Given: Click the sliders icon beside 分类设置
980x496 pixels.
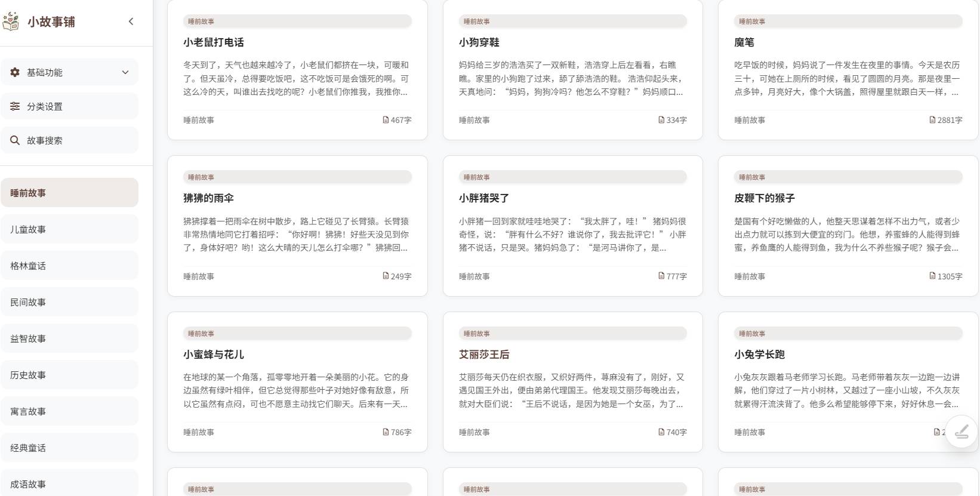Looking at the screenshot, I should point(15,106).
